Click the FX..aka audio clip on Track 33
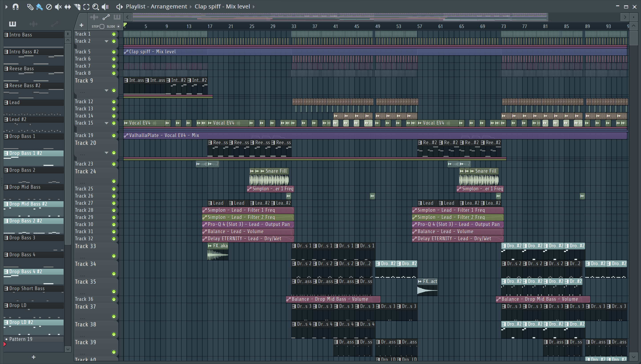 pos(218,252)
